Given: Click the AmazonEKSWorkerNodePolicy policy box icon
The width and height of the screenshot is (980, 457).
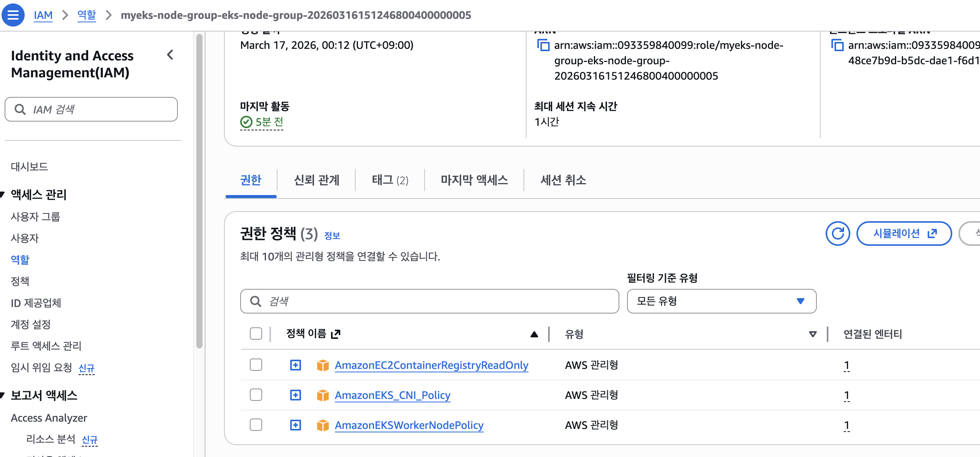Looking at the screenshot, I should pyautogui.click(x=323, y=425).
